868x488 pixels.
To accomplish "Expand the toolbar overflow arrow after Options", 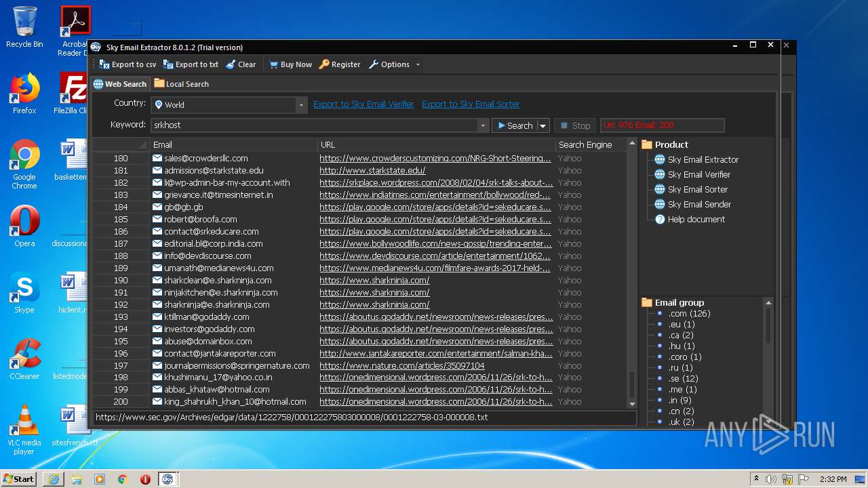I will [418, 65].
